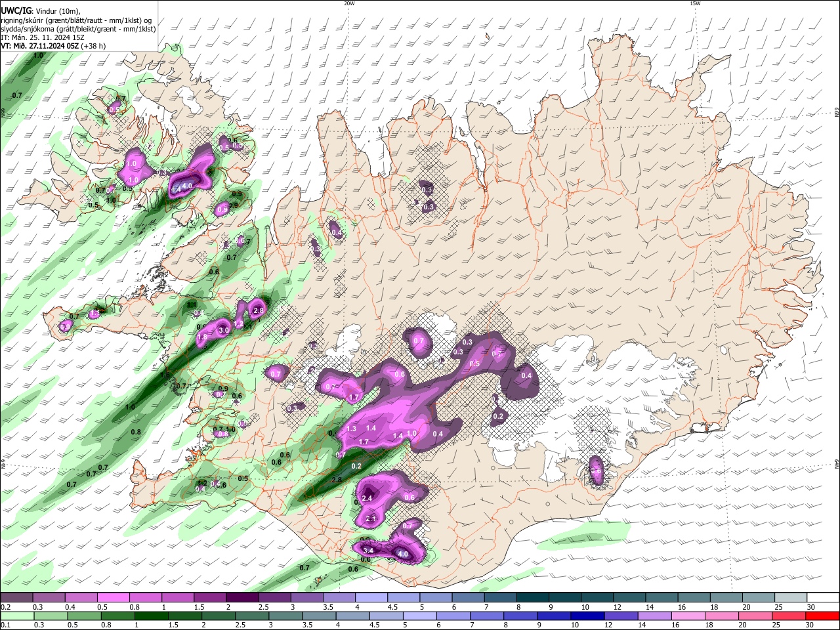
Task: Click the bright pink snow legend swatch between 0.5 and 0.8
Action: 113,598
